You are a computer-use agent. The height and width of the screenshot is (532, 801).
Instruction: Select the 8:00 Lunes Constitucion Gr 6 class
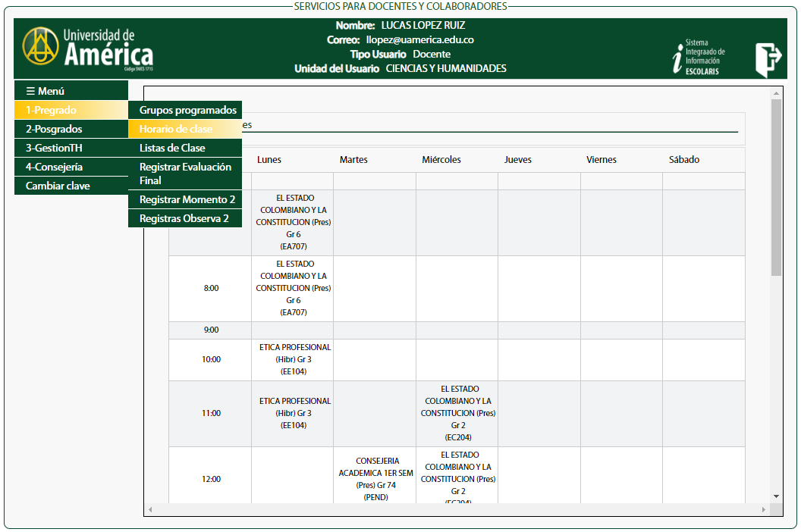[294, 289]
